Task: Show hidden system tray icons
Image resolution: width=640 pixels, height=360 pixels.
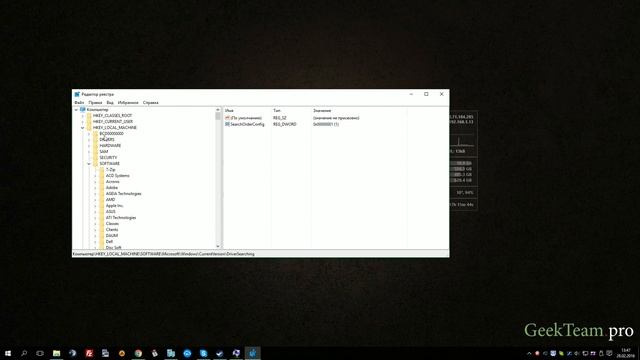Action: point(529,353)
